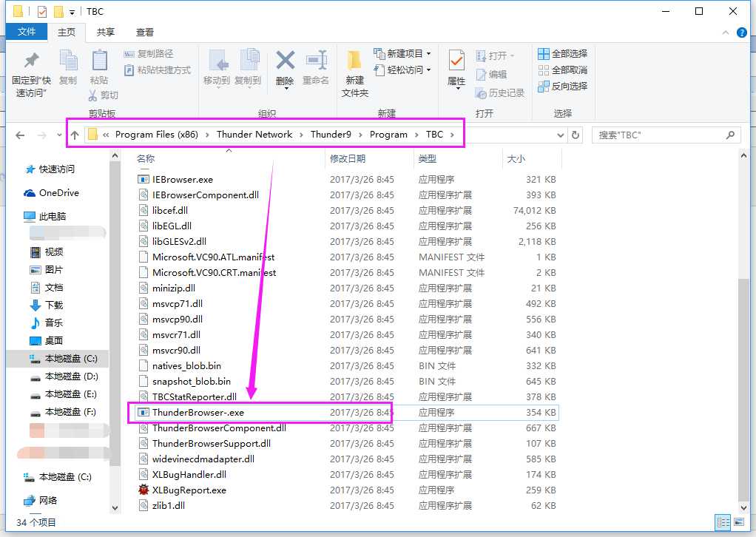Sort by Type (类型) column header
The image size is (756, 537).
(458, 158)
